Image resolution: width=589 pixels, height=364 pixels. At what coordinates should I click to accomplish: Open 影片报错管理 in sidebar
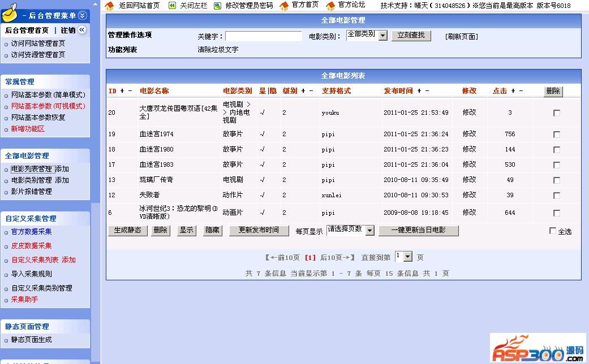(x=32, y=192)
